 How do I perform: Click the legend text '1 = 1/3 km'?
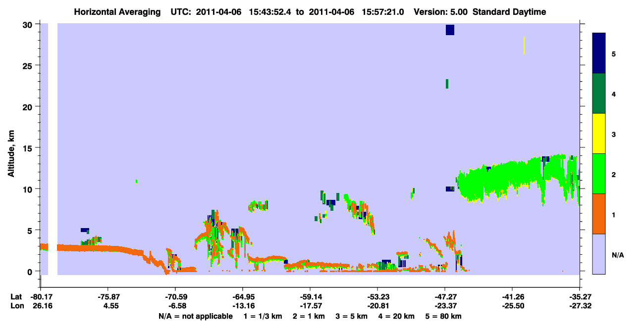click(x=262, y=316)
